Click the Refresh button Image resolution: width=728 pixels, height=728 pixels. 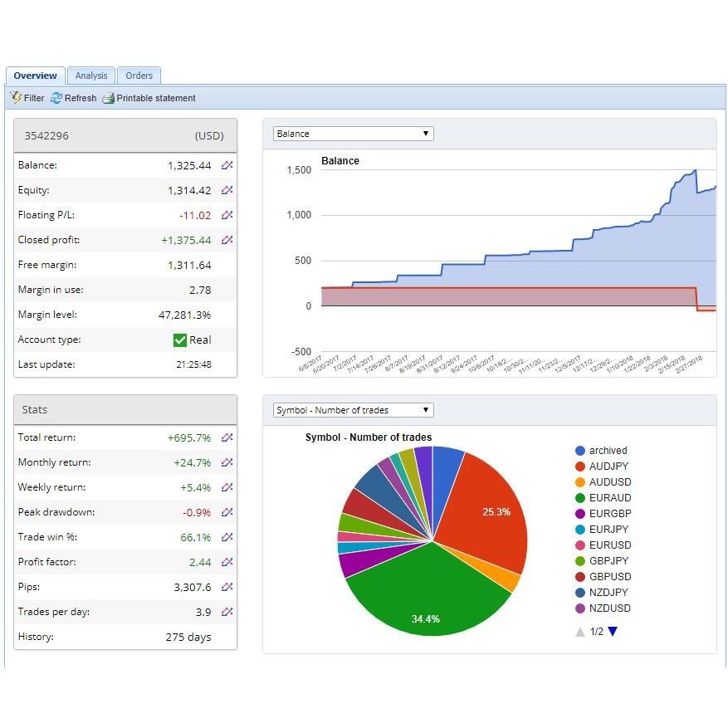pos(73,98)
